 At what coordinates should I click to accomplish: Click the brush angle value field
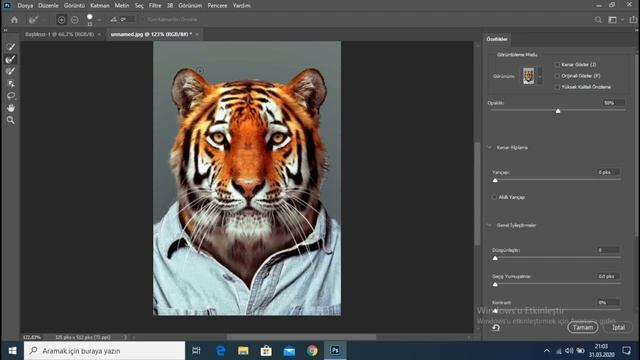(128, 19)
